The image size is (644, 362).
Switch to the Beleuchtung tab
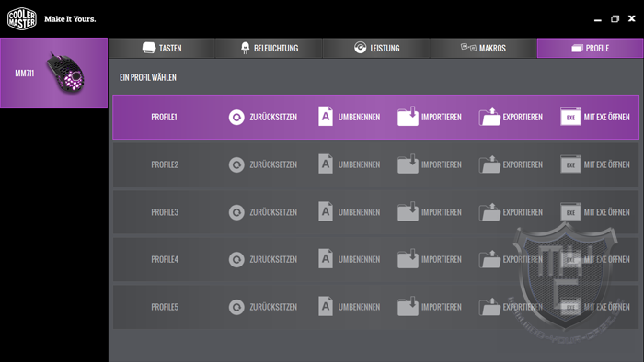click(x=269, y=48)
